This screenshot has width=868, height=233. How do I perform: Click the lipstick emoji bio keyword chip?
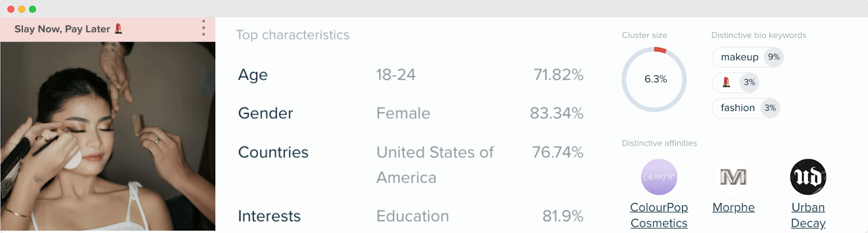(x=736, y=82)
